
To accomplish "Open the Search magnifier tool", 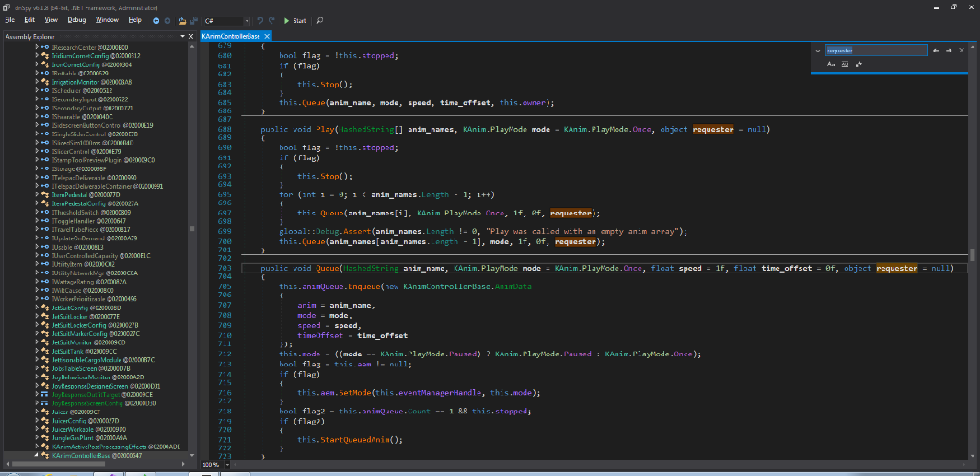I will click(319, 20).
